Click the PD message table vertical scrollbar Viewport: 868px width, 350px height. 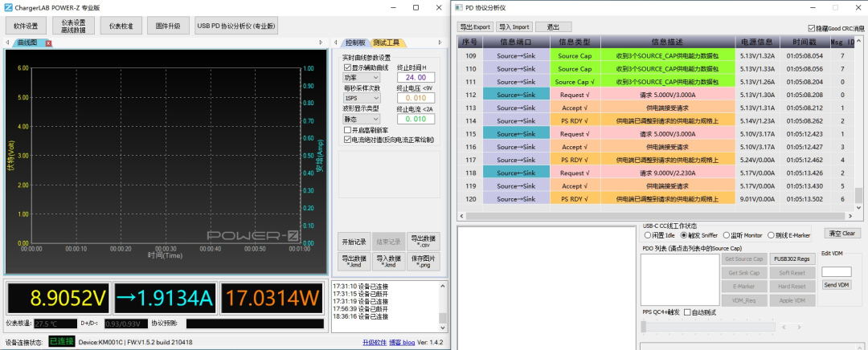click(858, 122)
